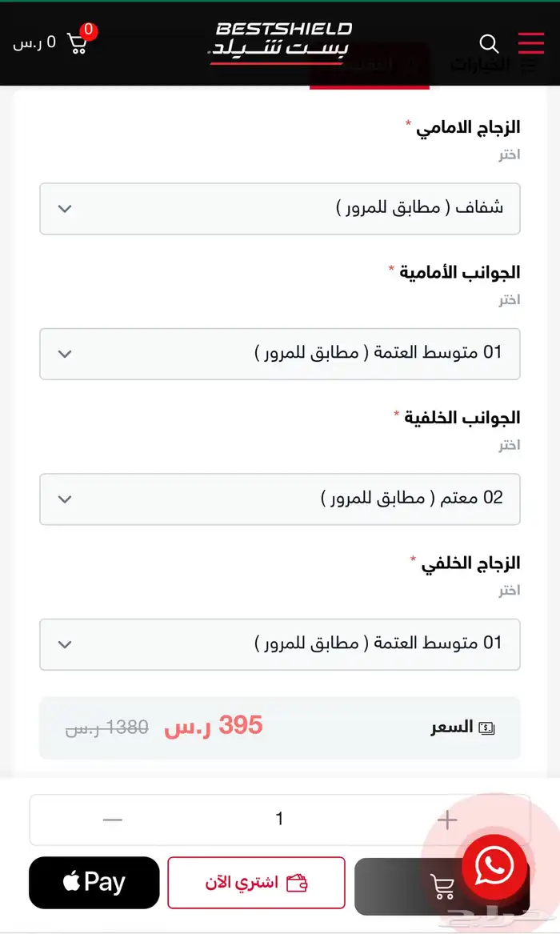560x934 pixels.
Task: Increase quantity with the plus icon
Action: [x=447, y=820]
